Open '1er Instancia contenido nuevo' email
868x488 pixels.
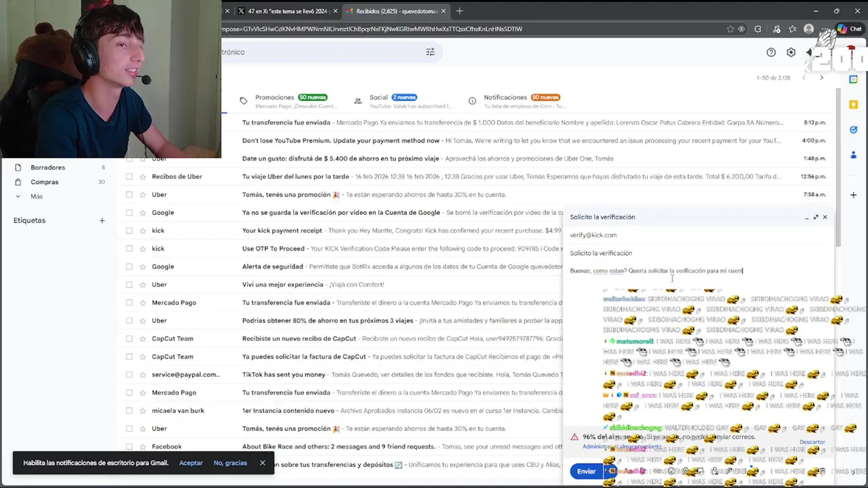[x=288, y=411]
